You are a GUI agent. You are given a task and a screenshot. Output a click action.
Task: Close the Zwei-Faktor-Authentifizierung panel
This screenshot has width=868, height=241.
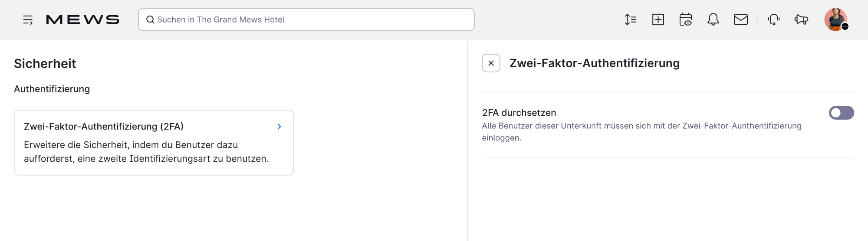pos(491,63)
